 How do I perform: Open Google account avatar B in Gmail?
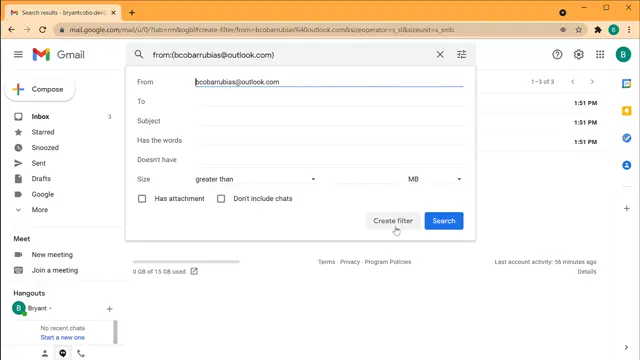[x=623, y=54]
